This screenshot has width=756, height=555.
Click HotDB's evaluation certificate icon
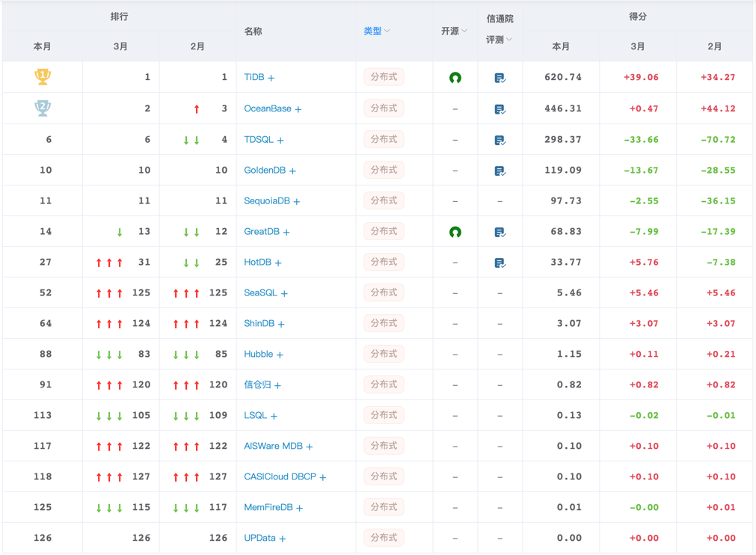tap(500, 263)
